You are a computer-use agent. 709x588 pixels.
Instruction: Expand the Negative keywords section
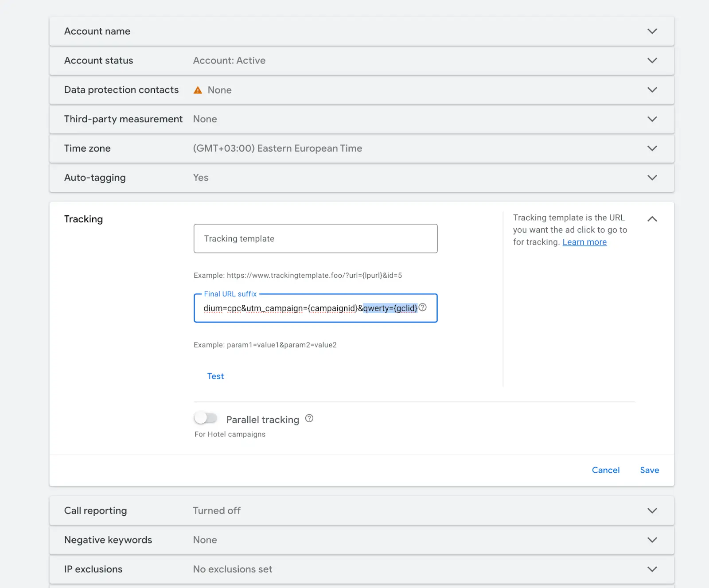(652, 540)
